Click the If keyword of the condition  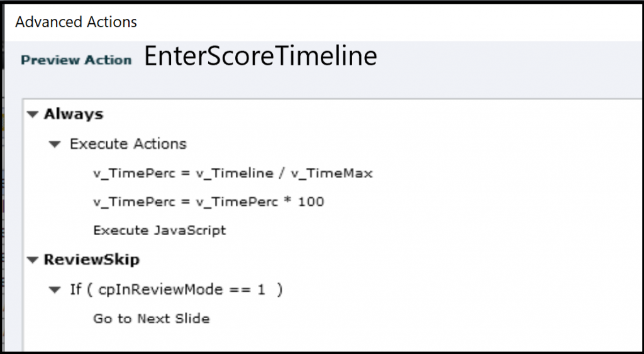(x=75, y=289)
